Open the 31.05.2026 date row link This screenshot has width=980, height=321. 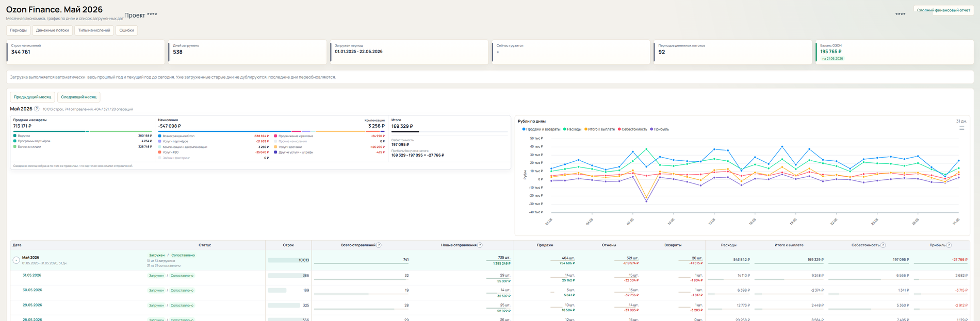pos(32,275)
